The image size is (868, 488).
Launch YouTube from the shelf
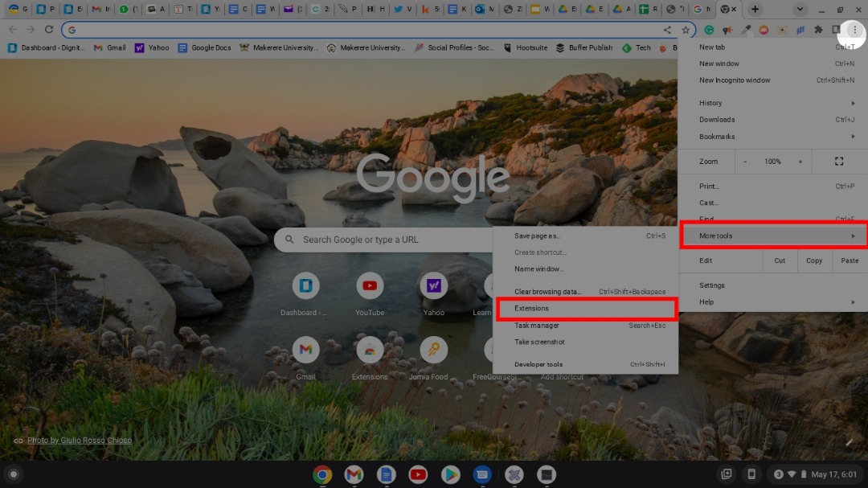pos(418,474)
